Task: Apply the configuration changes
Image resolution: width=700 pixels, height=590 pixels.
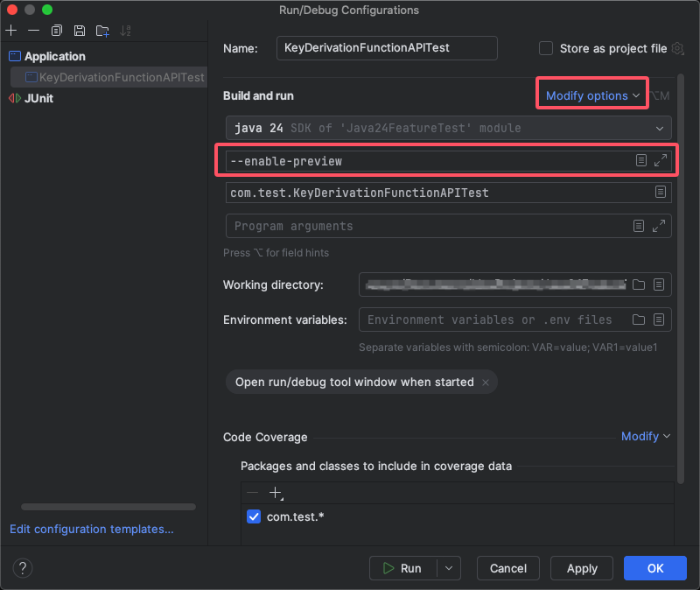Action: pos(581,568)
